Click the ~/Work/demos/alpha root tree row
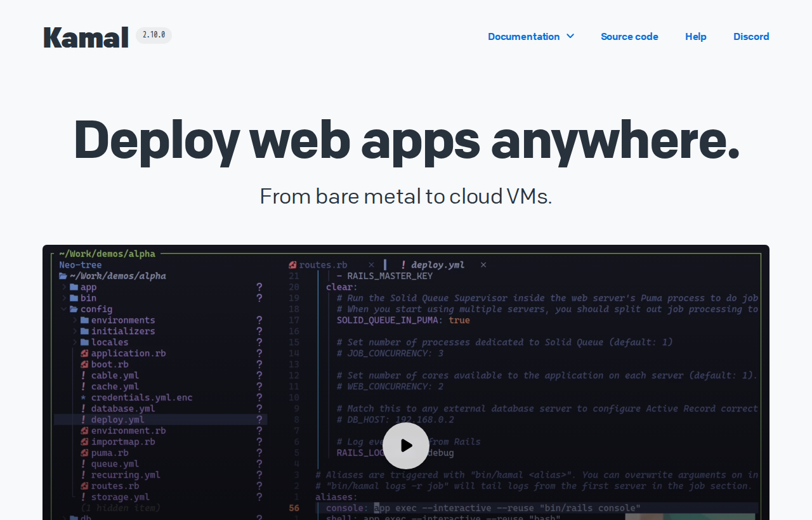Viewport: 812px width, 520px height. click(113, 276)
